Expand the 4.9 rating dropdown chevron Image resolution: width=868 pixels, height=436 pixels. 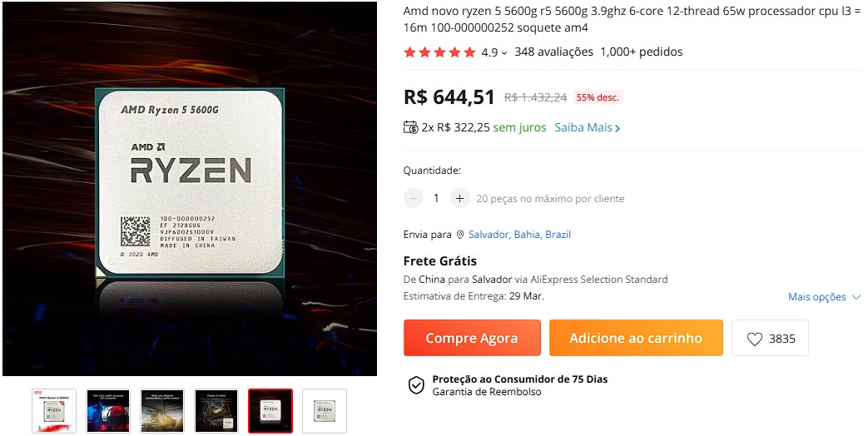(504, 53)
